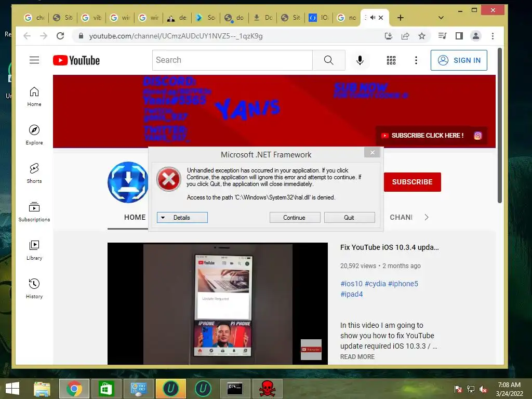532x399 pixels.
Task: Click the #ipad4 hashtag
Action: [x=352, y=294]
